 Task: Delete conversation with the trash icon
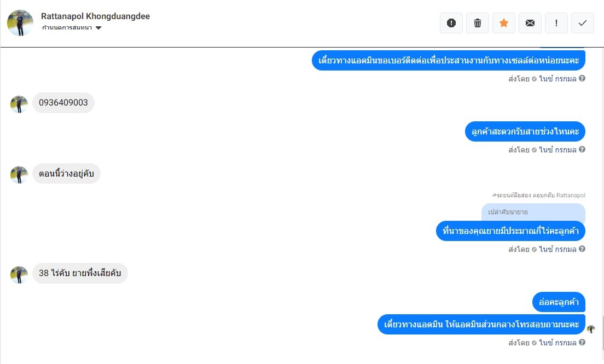[x=477, y=23]
